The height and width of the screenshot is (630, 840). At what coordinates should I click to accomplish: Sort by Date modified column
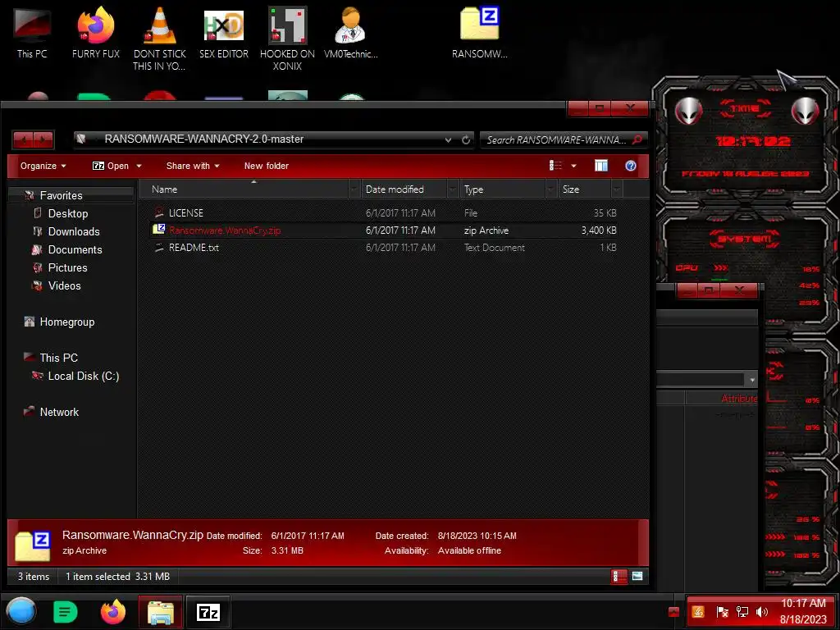[x=395, y=189]
